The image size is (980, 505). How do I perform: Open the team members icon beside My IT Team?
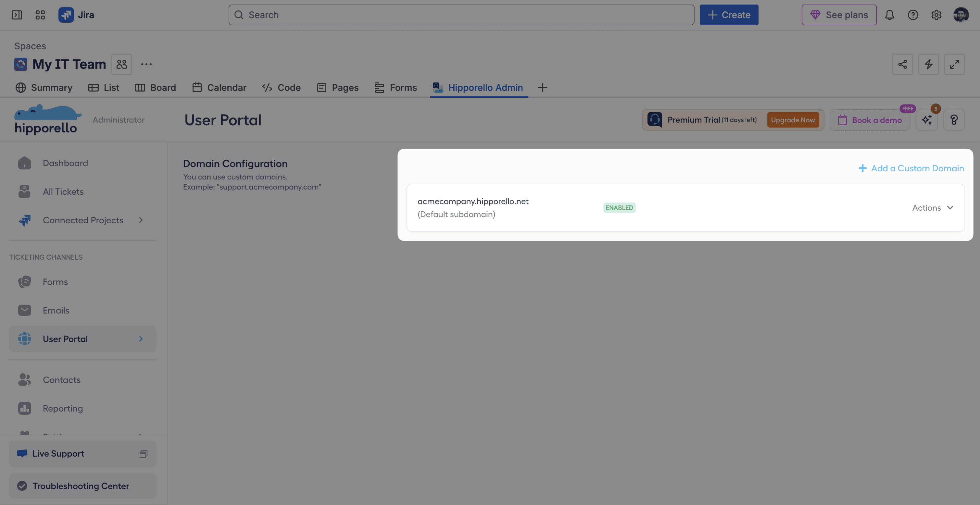click(122, 64)
